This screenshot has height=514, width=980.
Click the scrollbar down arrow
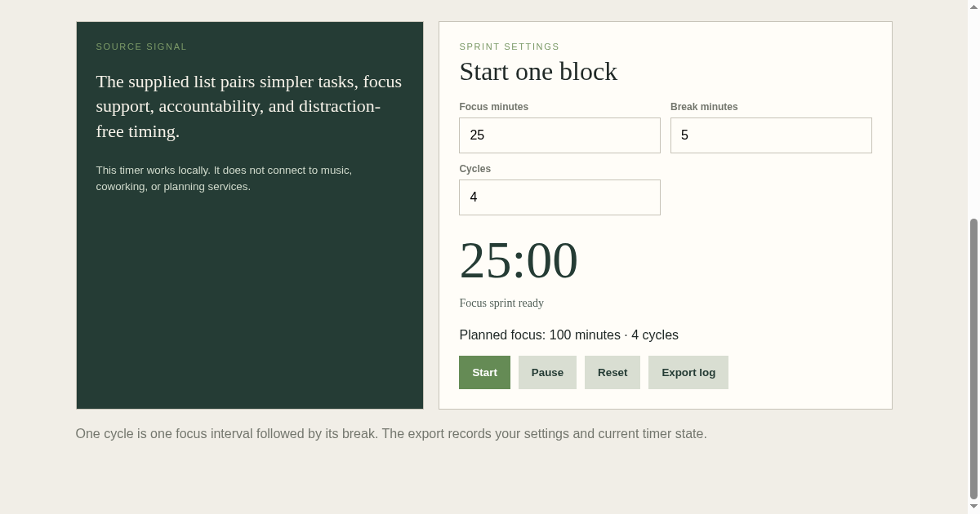(x=973, y=507)
